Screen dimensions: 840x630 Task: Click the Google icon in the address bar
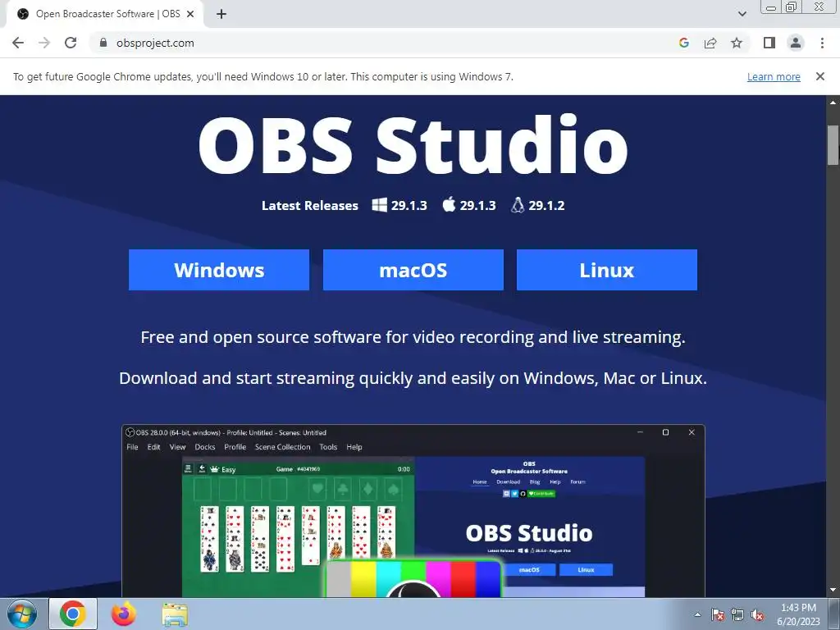click(x=683, y=43)
